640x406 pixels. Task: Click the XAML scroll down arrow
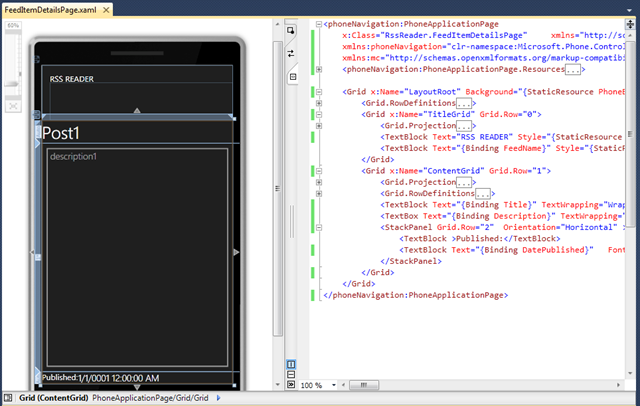tap(630, 373)
